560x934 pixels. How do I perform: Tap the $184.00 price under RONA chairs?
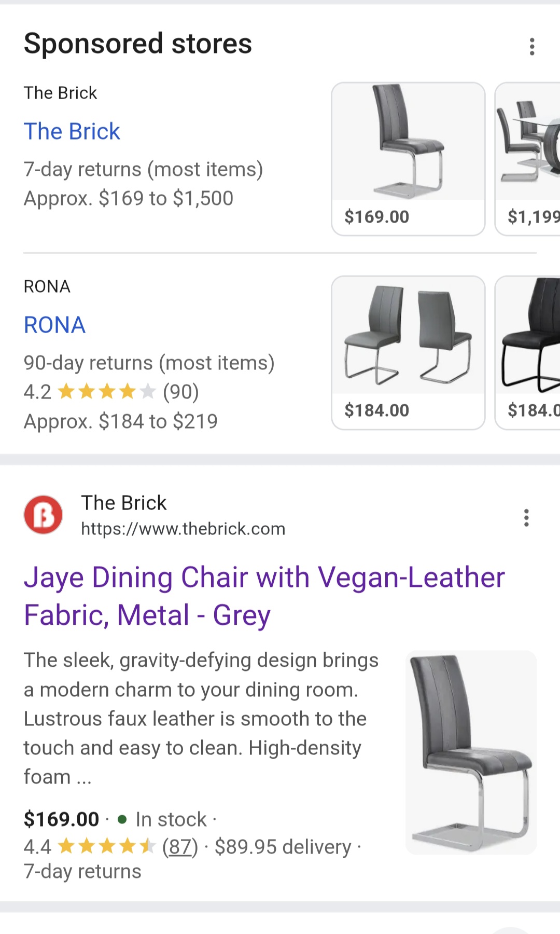point(377,410)
